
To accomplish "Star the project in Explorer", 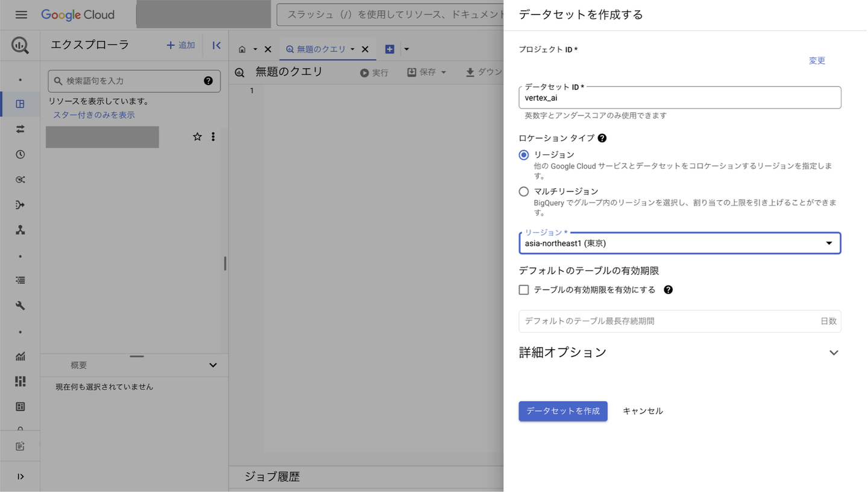I will click(197, 137).
